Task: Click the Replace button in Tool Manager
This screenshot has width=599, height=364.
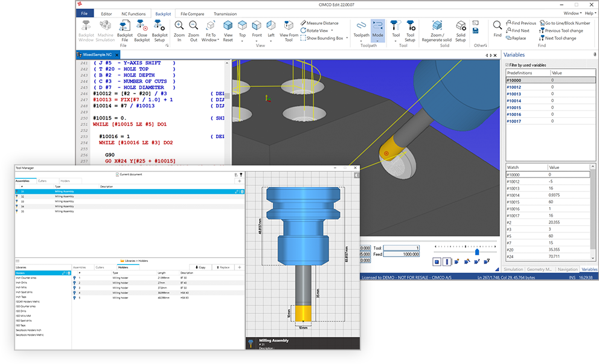Action: [x=223, y=267]
